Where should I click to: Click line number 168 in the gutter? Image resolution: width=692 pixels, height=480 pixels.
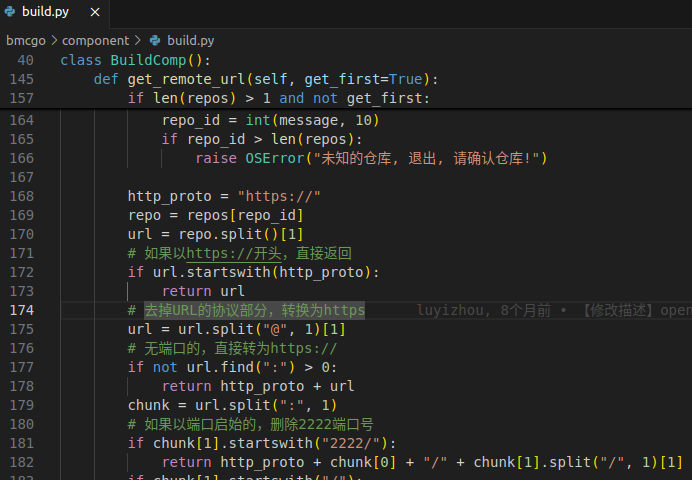click(22, 196)
